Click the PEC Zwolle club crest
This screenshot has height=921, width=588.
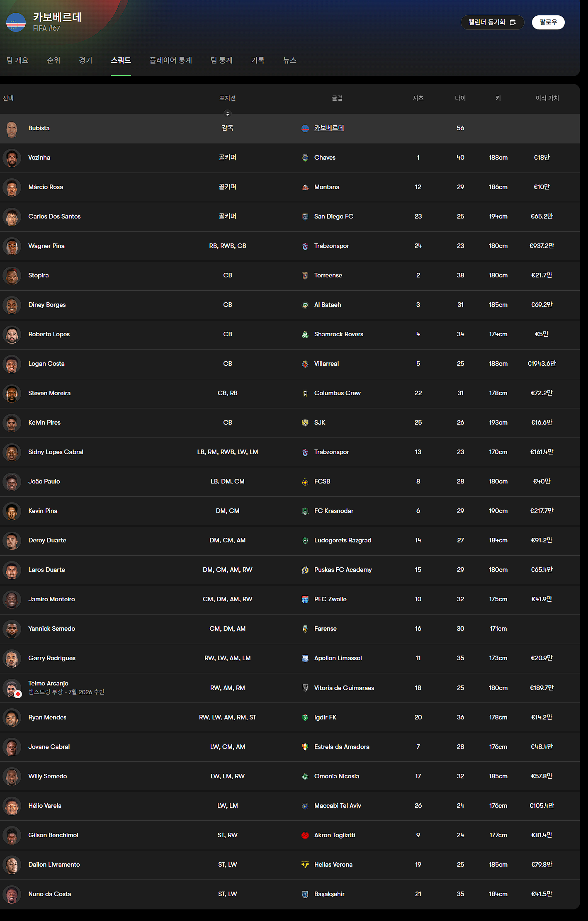pos(305,600)
